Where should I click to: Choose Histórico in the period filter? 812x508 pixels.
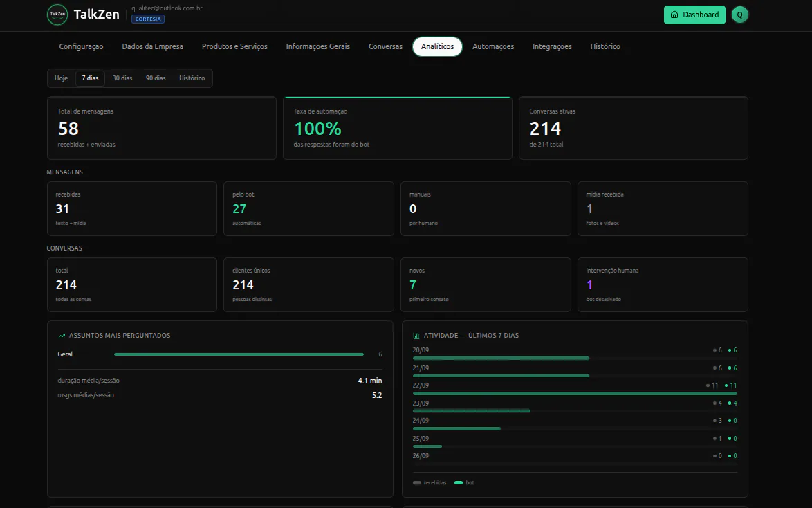pyautogui.click(x=192, y=78)
